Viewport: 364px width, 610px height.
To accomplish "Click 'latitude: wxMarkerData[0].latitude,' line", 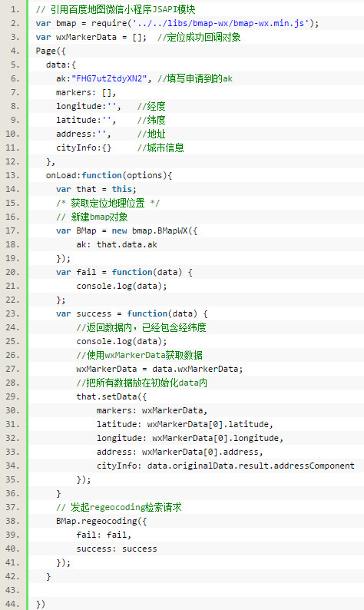I will coord(185,424).
